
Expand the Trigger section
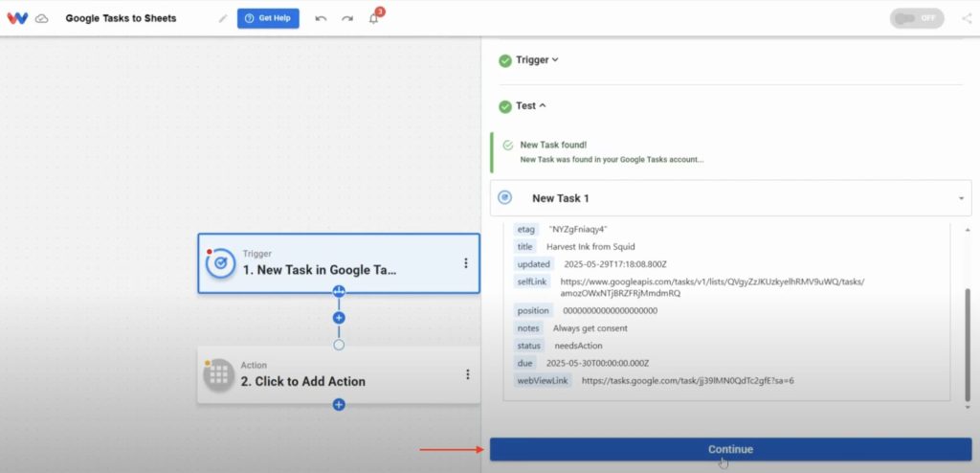coord(537,60)
